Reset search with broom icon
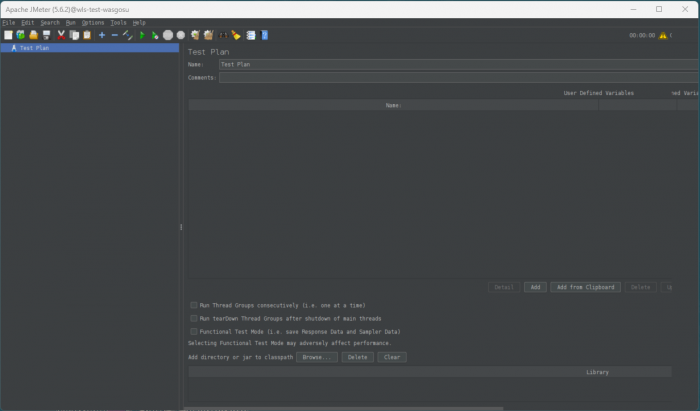 point(236,35)
